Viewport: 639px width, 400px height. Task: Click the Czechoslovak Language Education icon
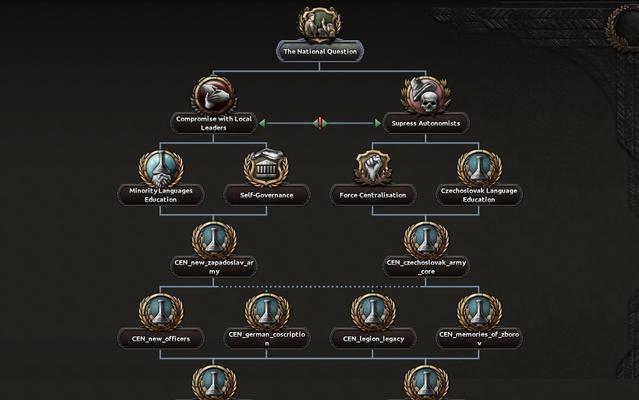(479, 167)
